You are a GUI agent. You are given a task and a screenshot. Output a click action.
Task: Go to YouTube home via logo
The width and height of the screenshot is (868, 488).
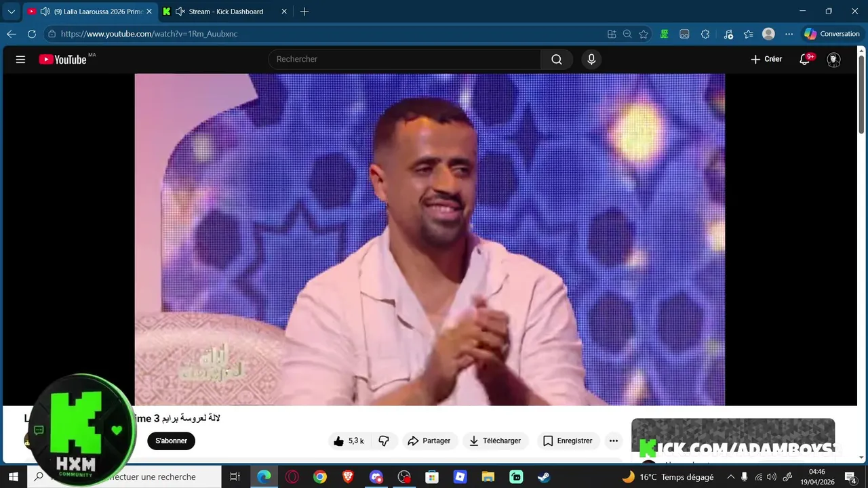[x=62, y=60]
